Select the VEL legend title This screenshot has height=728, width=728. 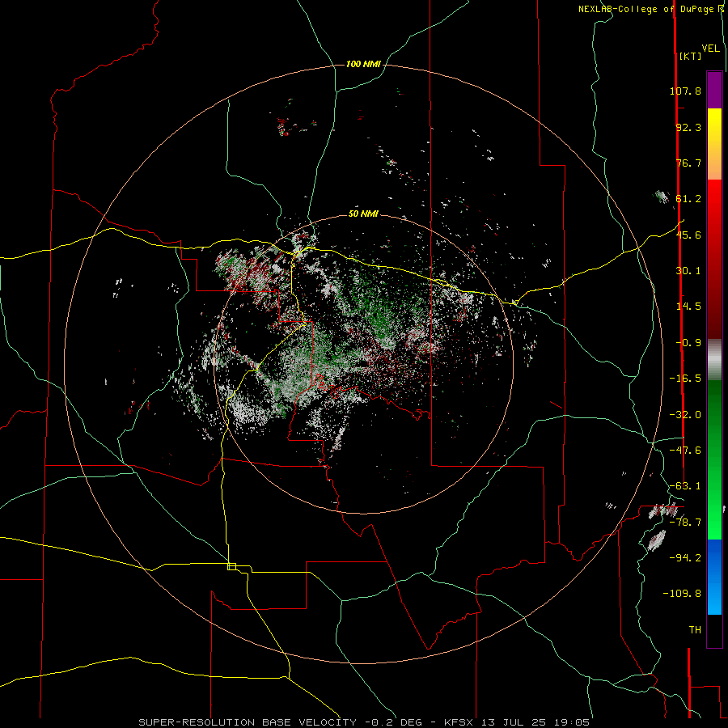coord(710,49)
